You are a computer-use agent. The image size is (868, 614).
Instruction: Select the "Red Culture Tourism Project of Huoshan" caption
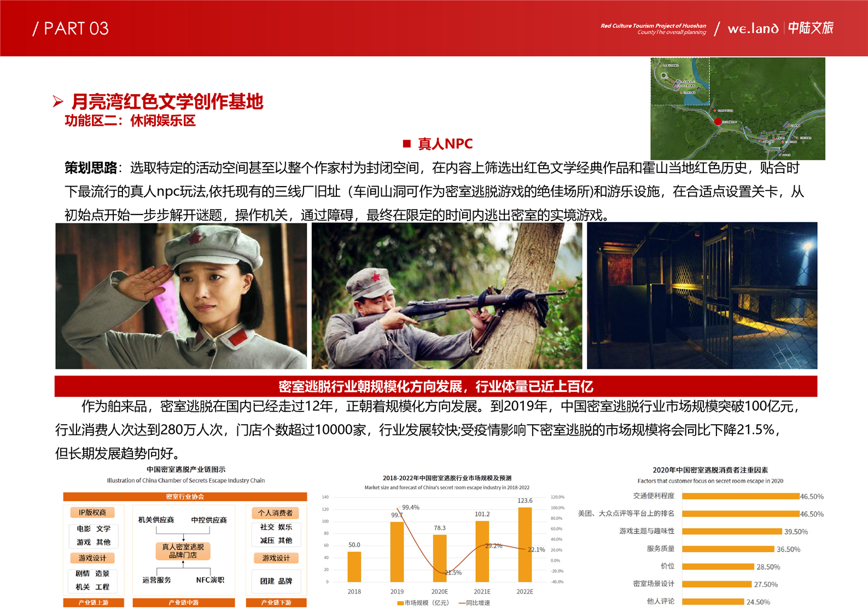(653, 26)
